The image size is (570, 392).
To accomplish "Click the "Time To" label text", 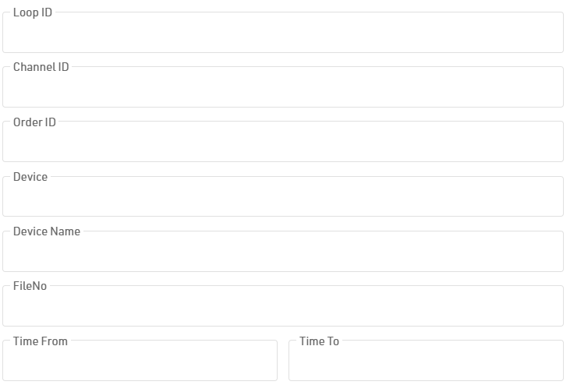I will click(319, 341).
